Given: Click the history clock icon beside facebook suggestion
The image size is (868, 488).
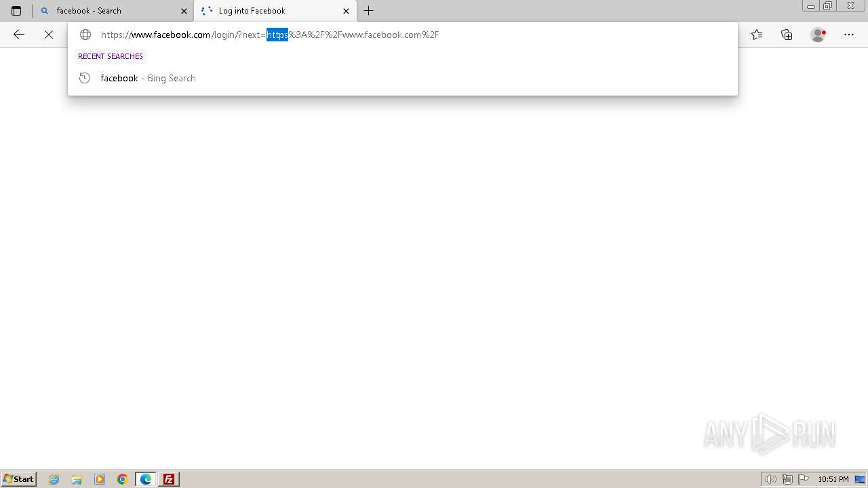Looking at the screenshot, I should [85, 78].
